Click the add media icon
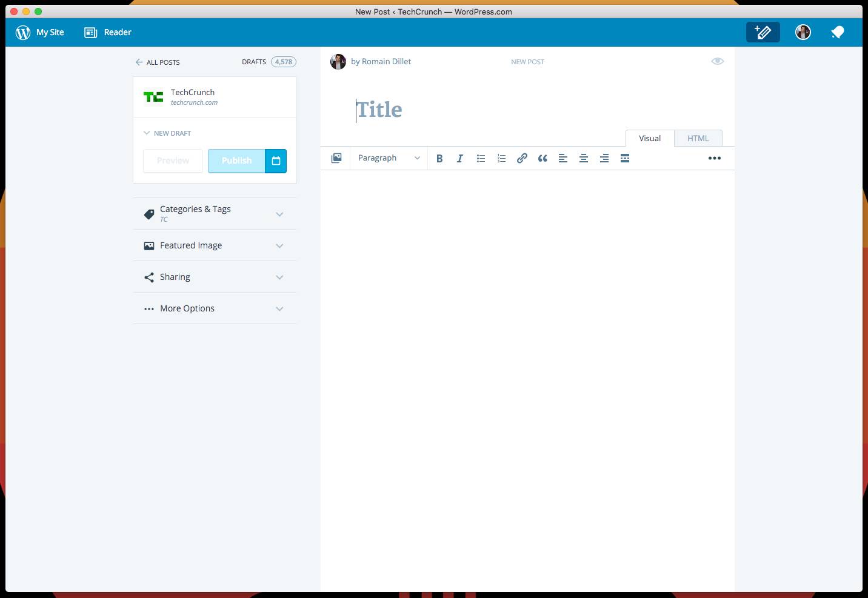Image resolution: width=868 pixels, height=598 pixels. click(x=336, y=158)
